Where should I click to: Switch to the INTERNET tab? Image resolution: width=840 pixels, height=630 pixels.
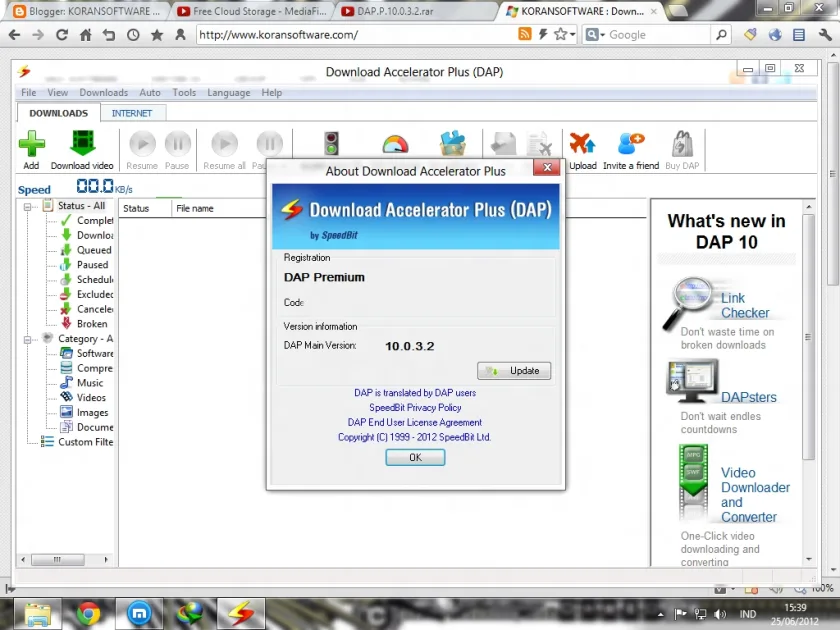click(x=132, y=114)
